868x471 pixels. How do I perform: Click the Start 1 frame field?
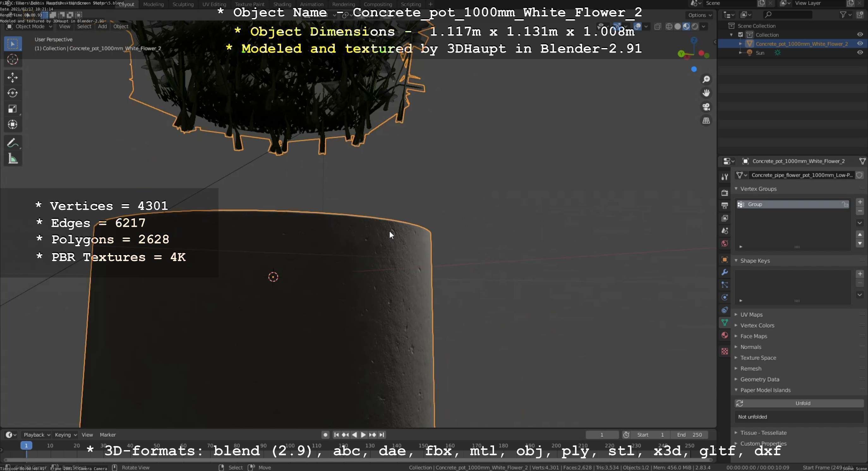(650, 435)
